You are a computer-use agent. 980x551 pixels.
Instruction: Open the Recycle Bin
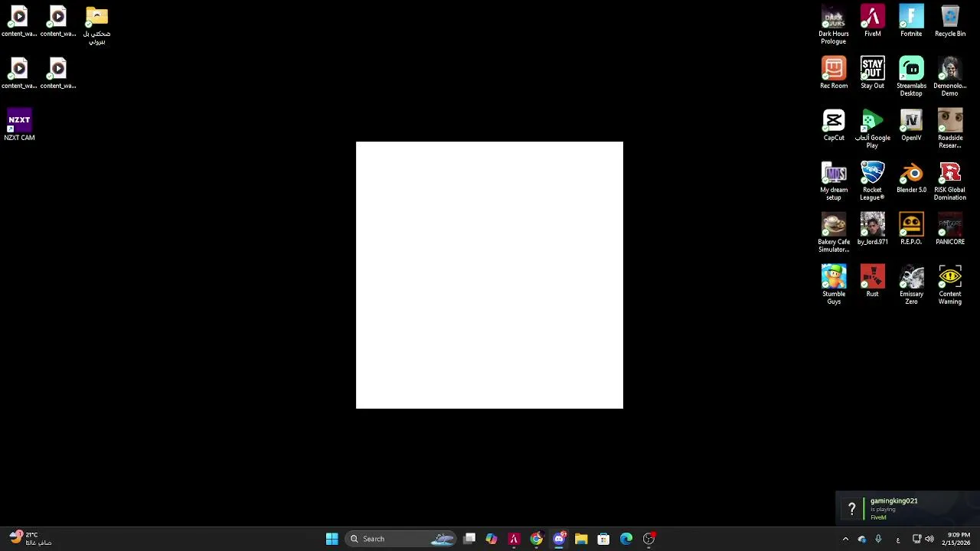[950, 21]
